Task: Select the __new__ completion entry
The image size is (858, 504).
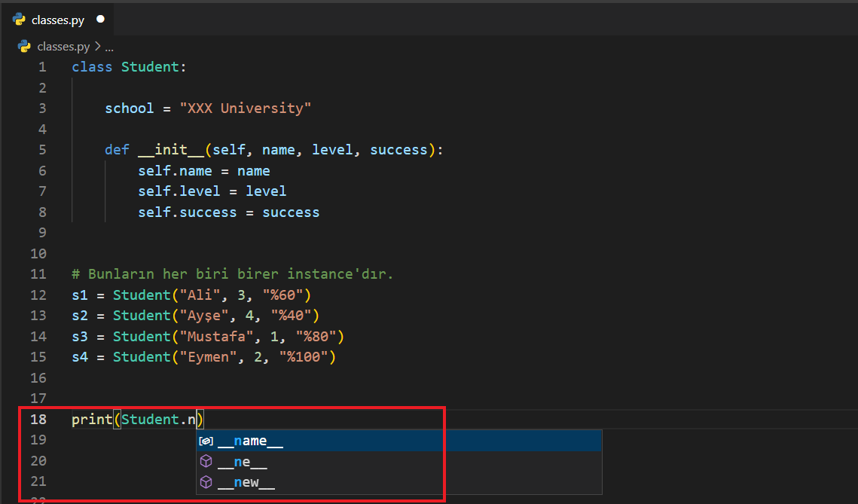Action: [x=246, y=483]
